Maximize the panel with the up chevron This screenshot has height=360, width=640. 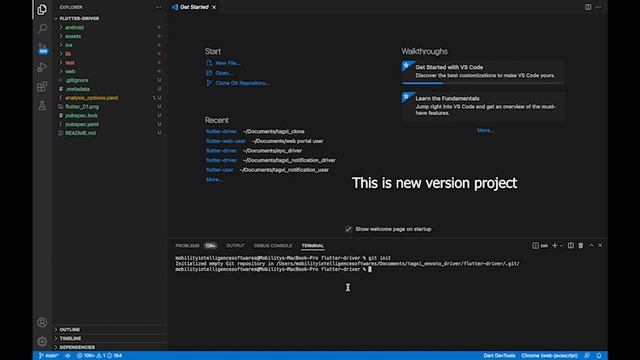pyautogui.click(x=591, y=245)
